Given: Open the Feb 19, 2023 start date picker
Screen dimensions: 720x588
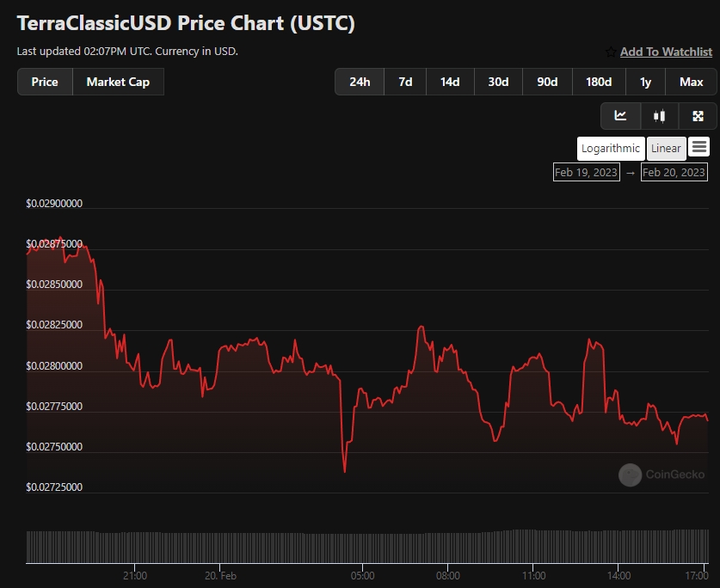Looking at the screenshot, I should (587, 172).
